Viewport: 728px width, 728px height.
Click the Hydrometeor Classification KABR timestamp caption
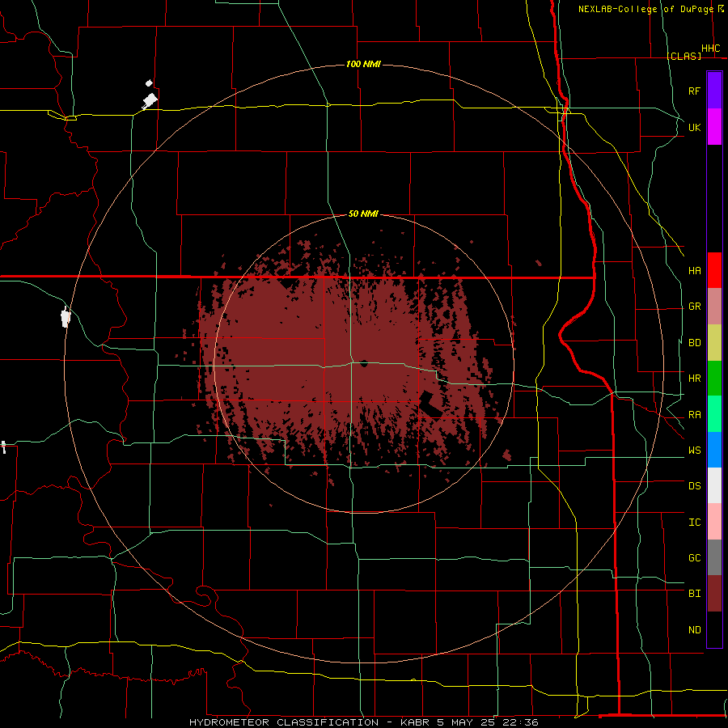pyautogui.click(x=364, y=722)
